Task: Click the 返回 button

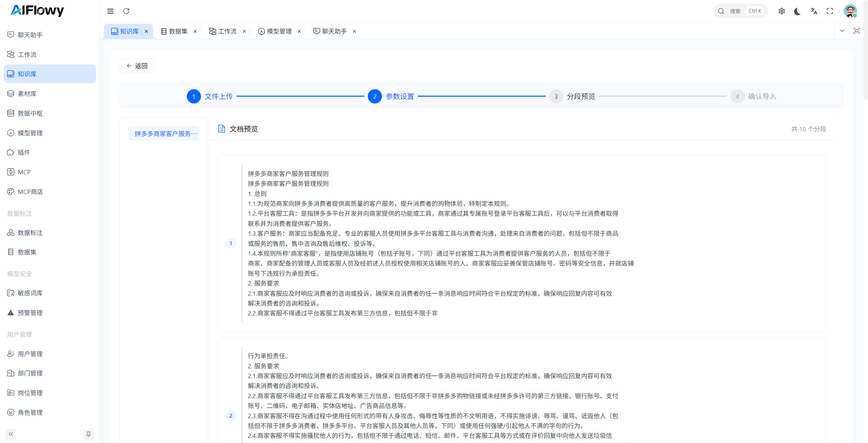Action: pyautogui.click(x=137, y=65)
